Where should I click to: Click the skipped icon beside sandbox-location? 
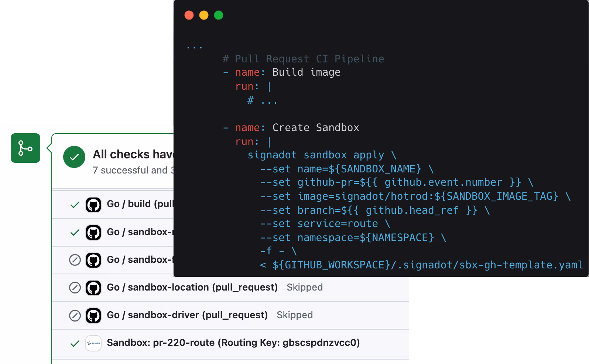pos(75,288)
